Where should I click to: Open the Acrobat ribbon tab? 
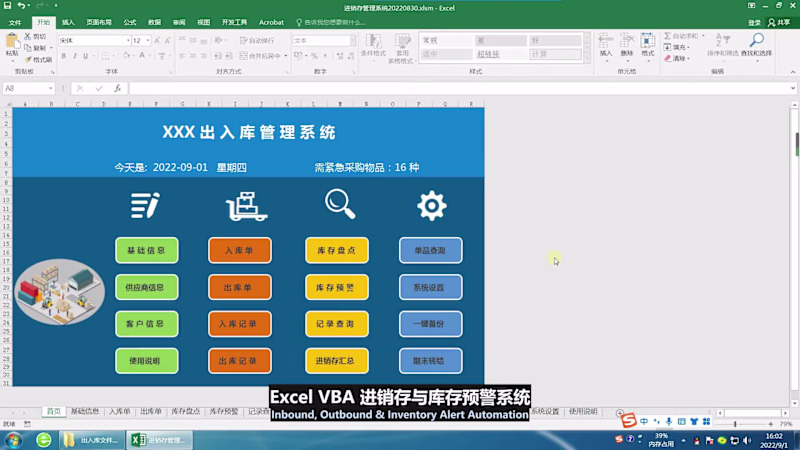pos(271,22)
